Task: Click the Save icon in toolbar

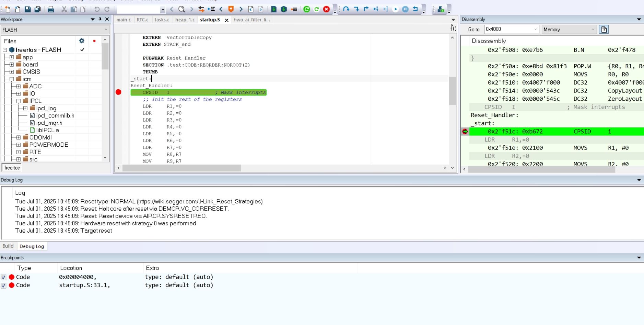Action: click(x=27, y=9)
